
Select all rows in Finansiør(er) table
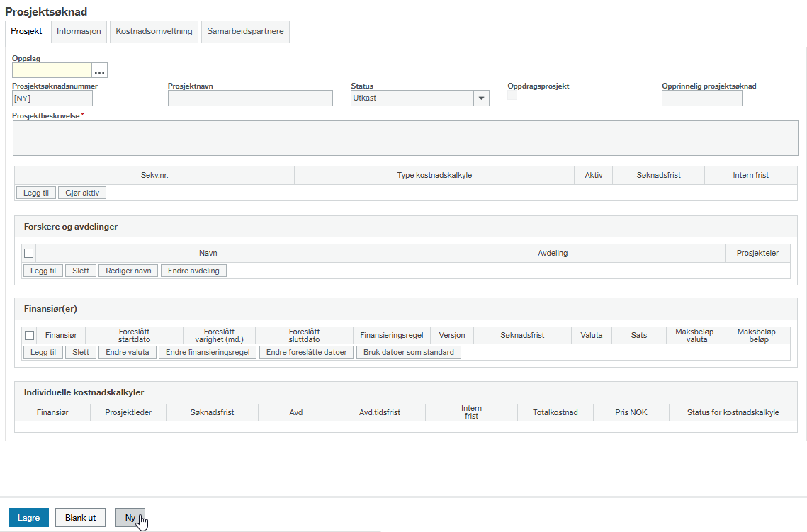(x=29, y=336)
